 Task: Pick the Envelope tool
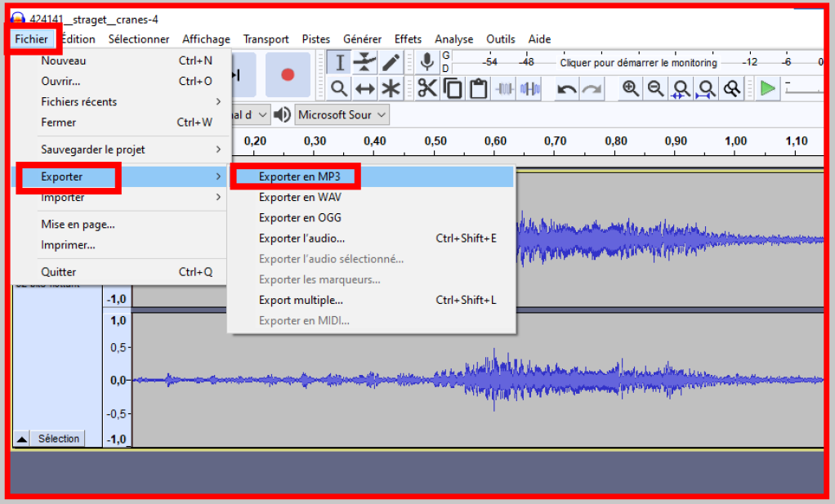(x=365, y=62)
